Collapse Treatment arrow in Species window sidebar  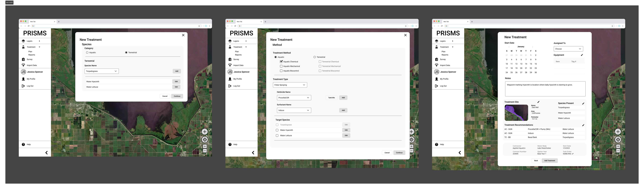click(x=39, y=47)
